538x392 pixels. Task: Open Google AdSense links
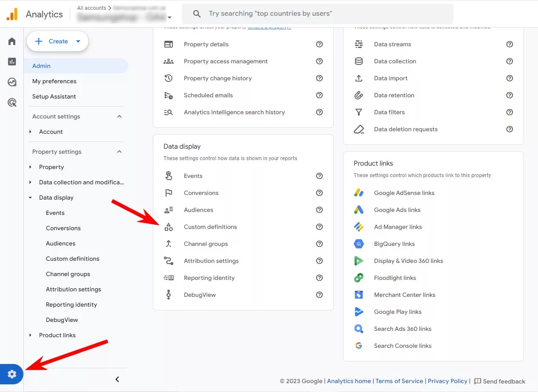[x=404, y=193]
